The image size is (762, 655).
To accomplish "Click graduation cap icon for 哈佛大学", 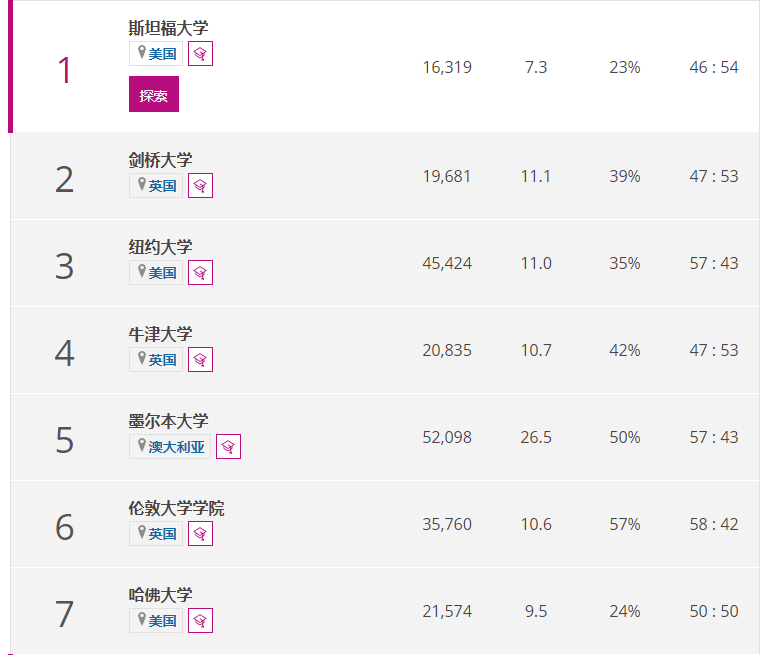I will tap(200, 621).
